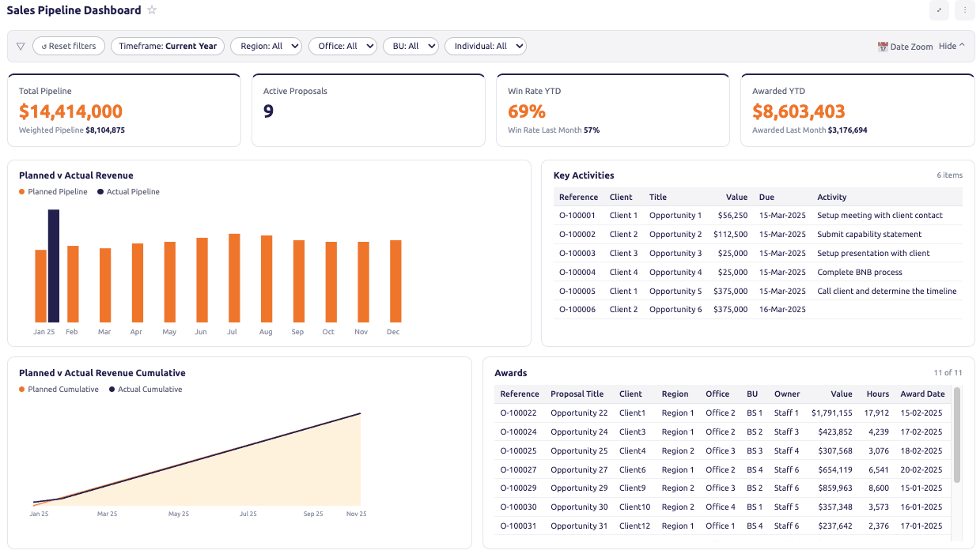Sort Key Activities by Activity column

tap(831, 197)
